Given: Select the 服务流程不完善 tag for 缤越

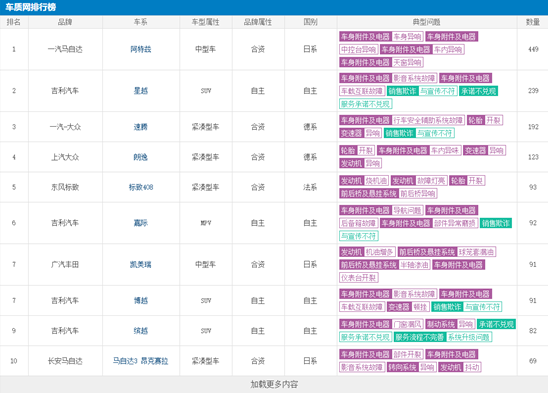Looking at the screenshot, I should [419, 337].
